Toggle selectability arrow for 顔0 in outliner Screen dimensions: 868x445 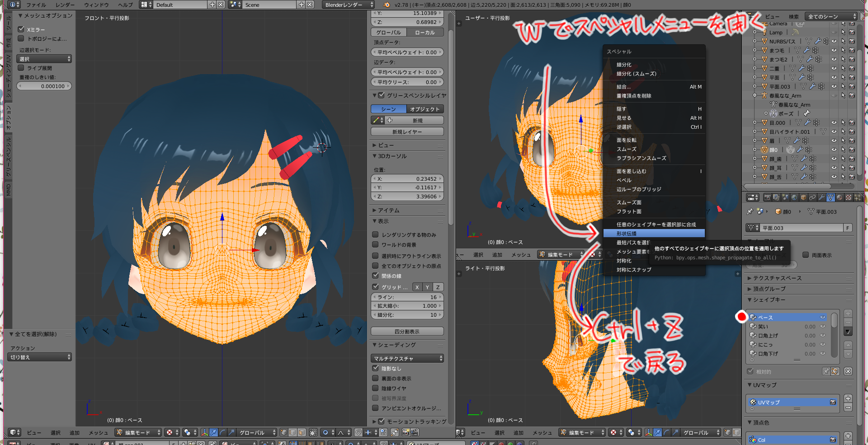click(x=843, y=150)
